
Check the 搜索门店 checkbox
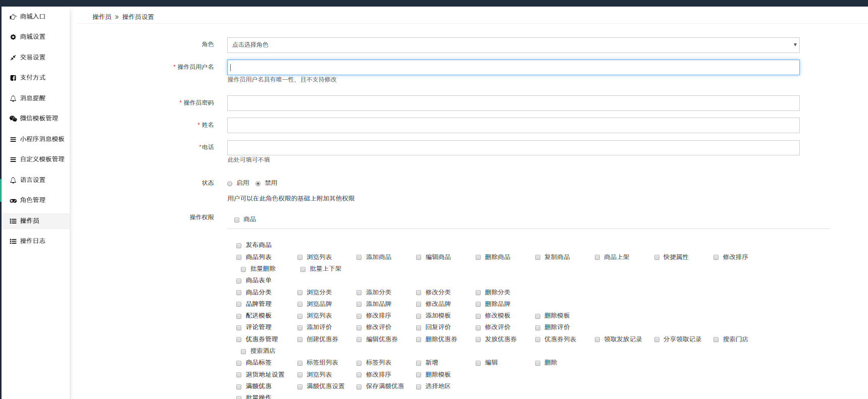pyautogui.click(x=716, y=340)
